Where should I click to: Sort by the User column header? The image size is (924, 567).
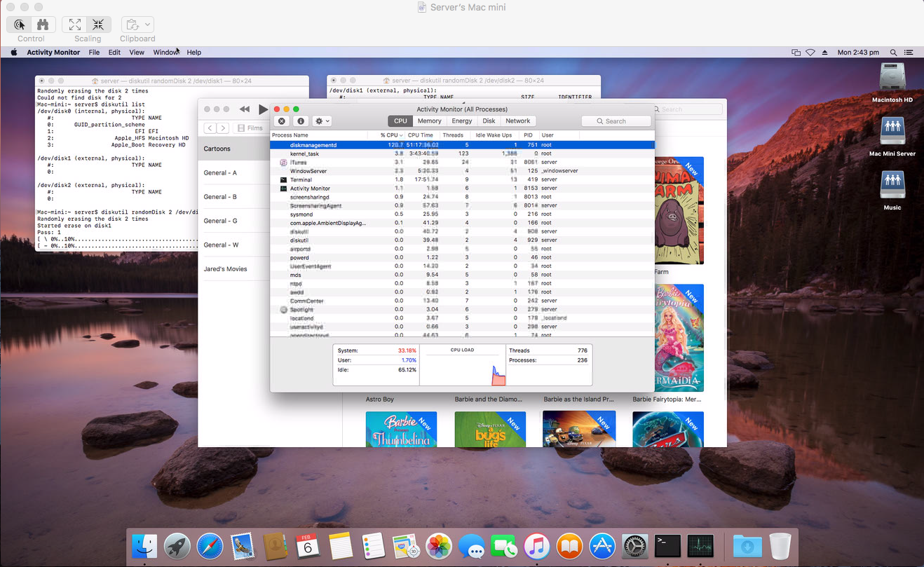coord(559,135)
